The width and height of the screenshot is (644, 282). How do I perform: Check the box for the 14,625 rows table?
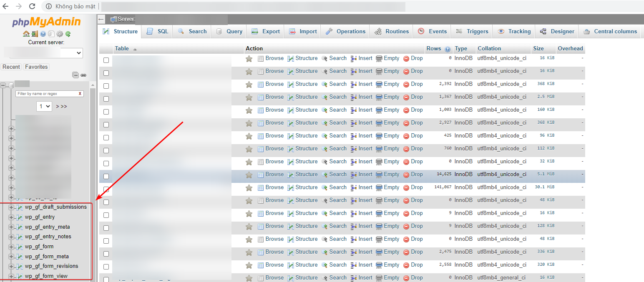click(106, 176)
